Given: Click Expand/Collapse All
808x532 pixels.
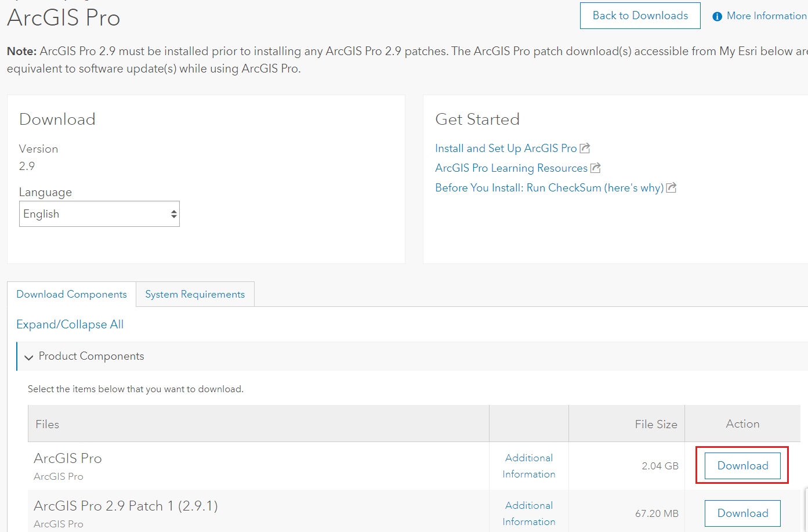Looking at the screenshot, I should point(70,324).
